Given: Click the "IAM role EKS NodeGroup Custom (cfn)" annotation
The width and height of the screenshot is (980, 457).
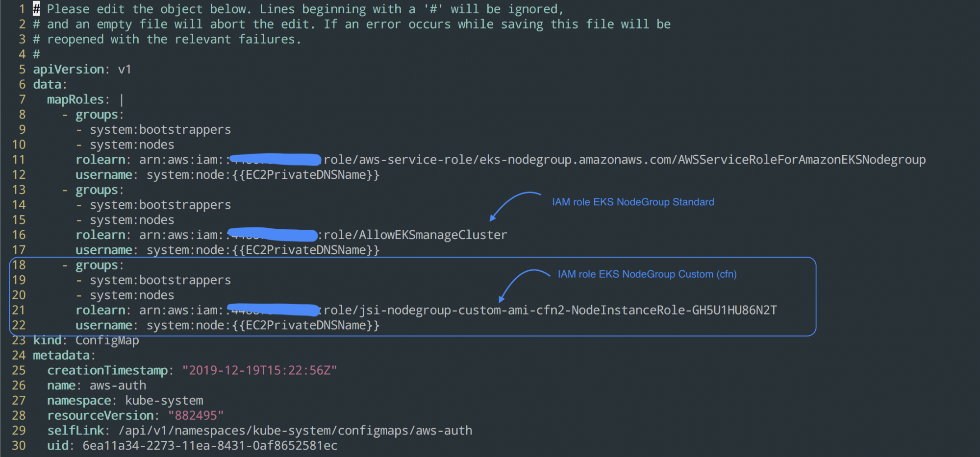Looking at the screenshot, I should (647, 274).
